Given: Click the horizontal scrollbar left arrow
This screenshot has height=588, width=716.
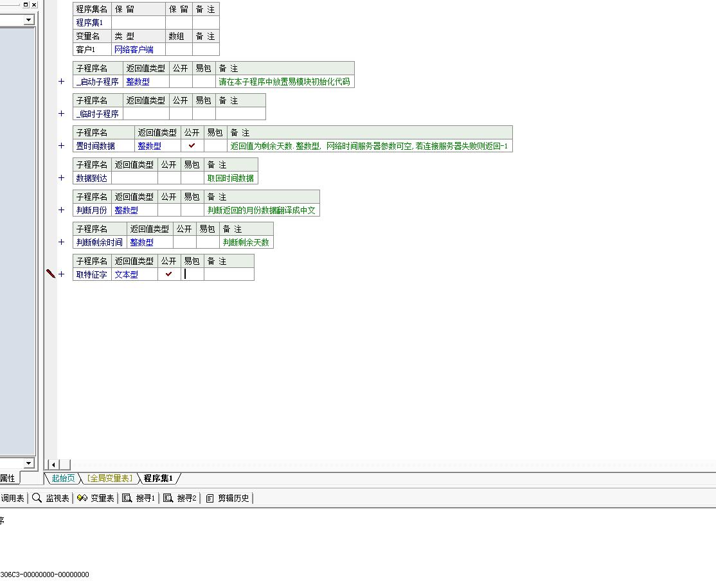Looking at the screenshot, I should (x=54, y=465).
